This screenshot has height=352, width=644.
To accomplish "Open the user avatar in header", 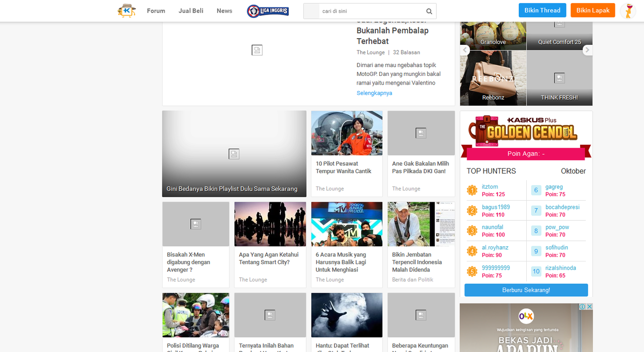I will click(x=628, y=11).
